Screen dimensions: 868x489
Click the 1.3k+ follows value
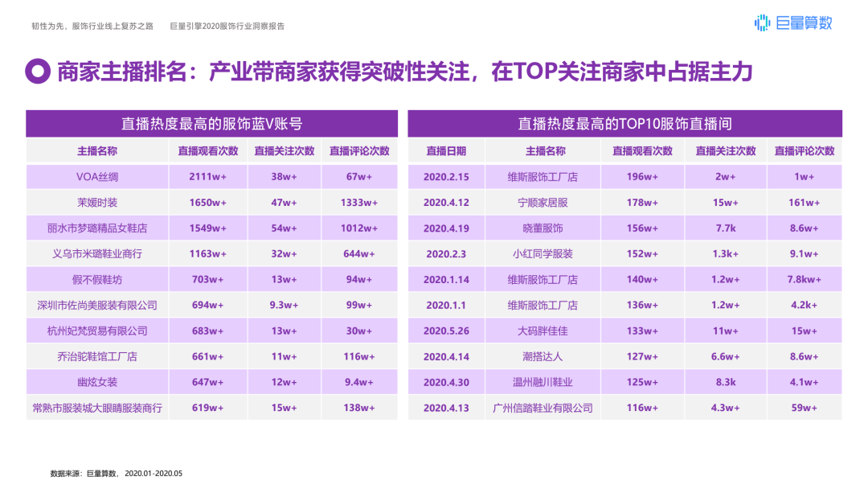pos(726,253)
